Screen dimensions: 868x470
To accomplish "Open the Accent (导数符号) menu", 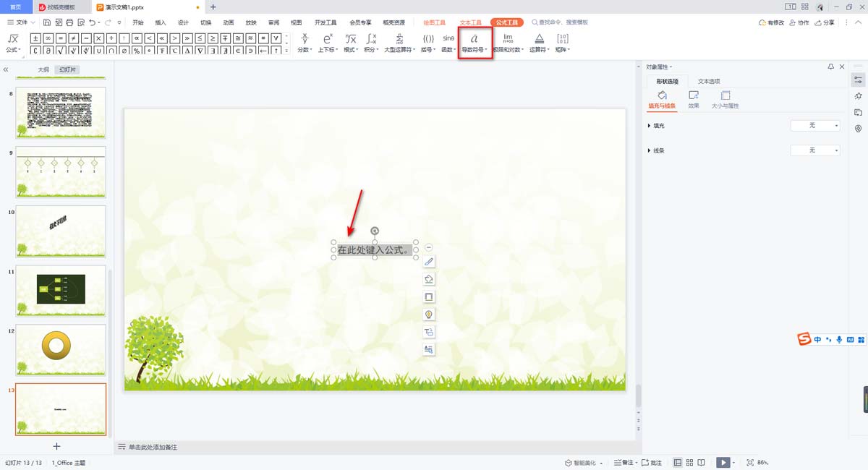I will pos(475,43).
